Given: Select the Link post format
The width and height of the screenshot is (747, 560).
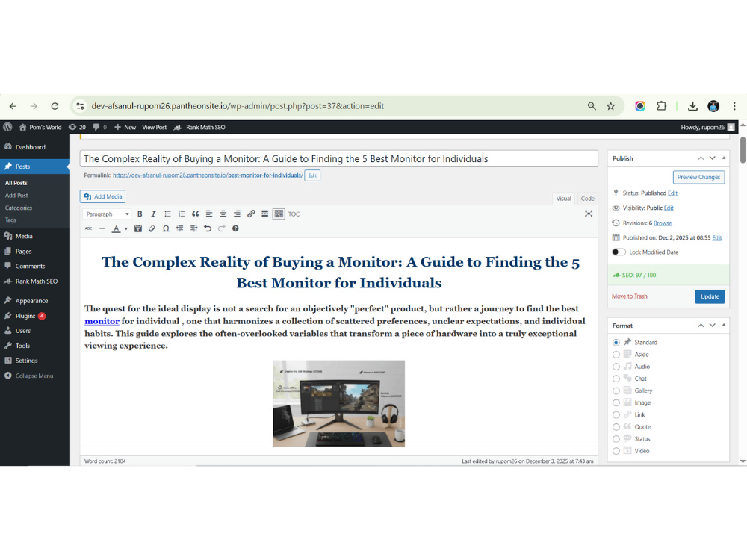Looking at the screenshot, I should 616,414.
